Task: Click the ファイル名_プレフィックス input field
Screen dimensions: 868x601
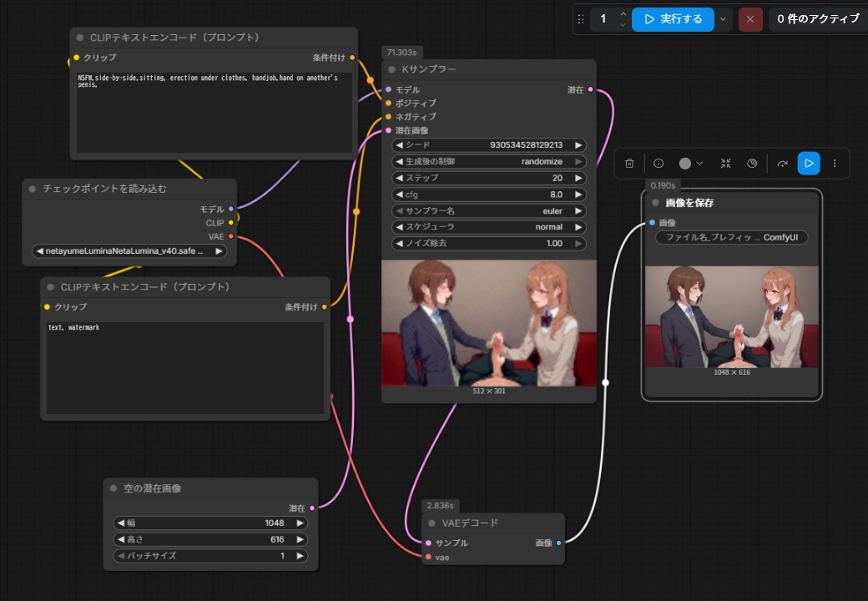Action: (731, 238)
